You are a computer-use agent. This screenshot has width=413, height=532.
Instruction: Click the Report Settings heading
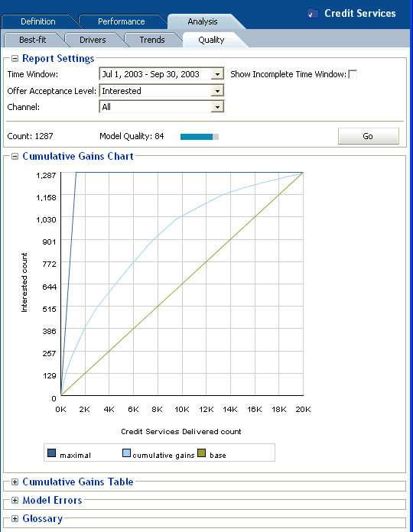point(58,58)
